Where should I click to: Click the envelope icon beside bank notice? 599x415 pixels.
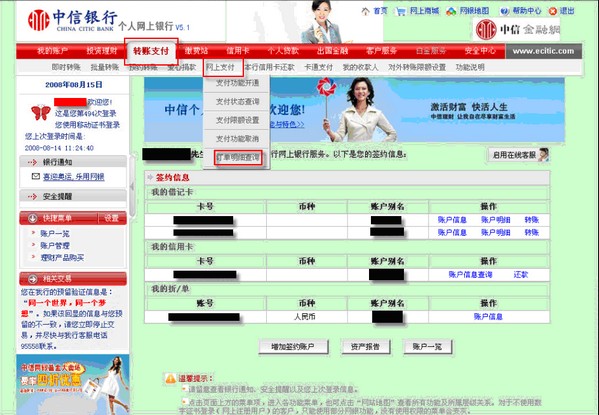tap(36, 176)
